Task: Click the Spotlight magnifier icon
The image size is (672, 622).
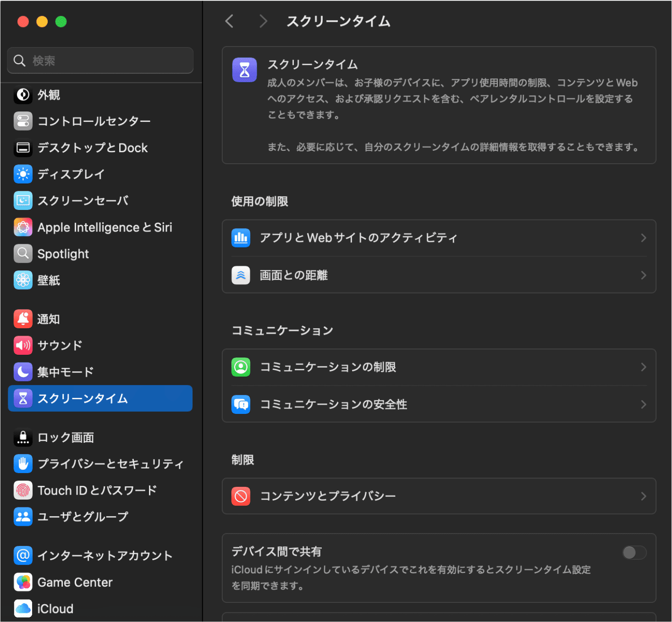Action: (23, 253)
